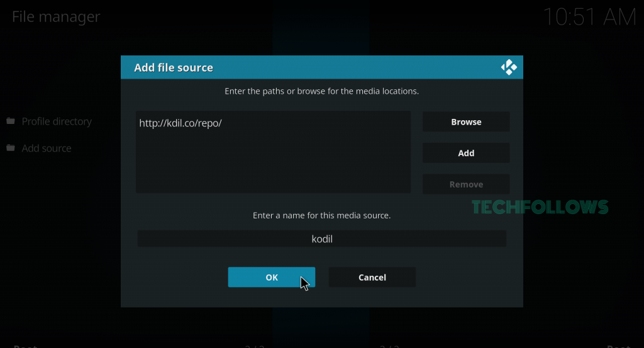Click the Remove button
Viewport: 644px width, 348px height.
click(466, 184)
